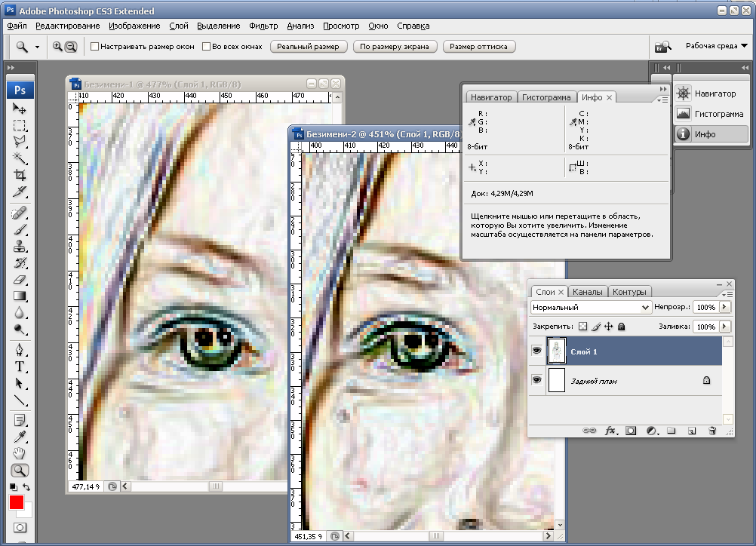Select the Eyedropper tool
The height and width of the screenshot is (546, 756).
(20, 436)
